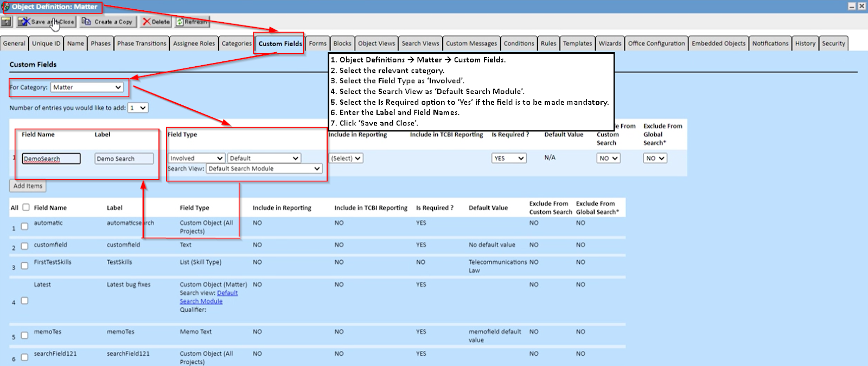
Task: Click the Label input with Demo Search
Action: [x=124, y=159]
